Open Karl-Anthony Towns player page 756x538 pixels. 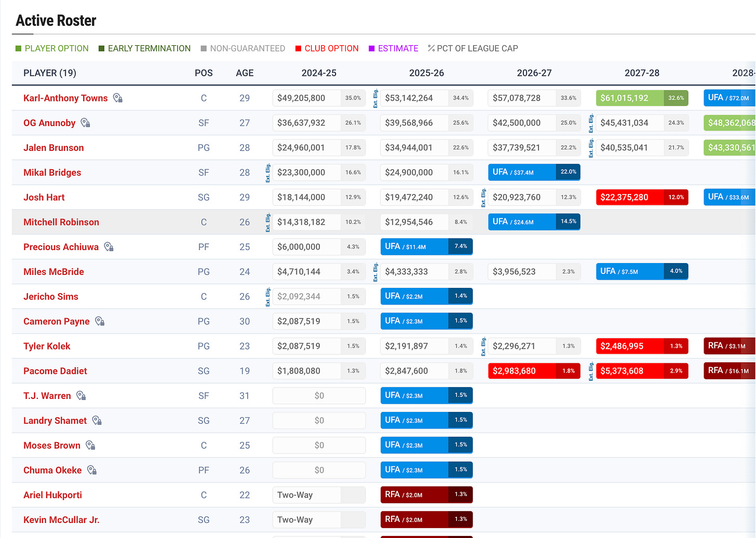(x=65, y=98)
